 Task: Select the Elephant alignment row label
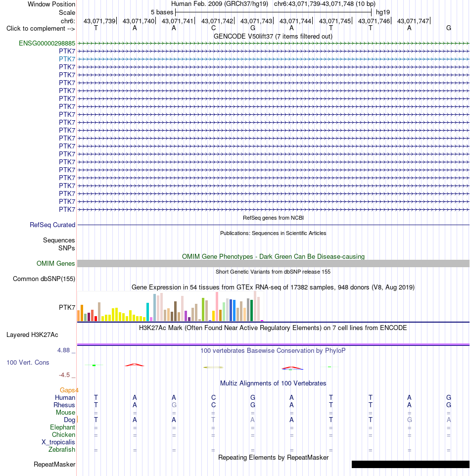[62, 428]
